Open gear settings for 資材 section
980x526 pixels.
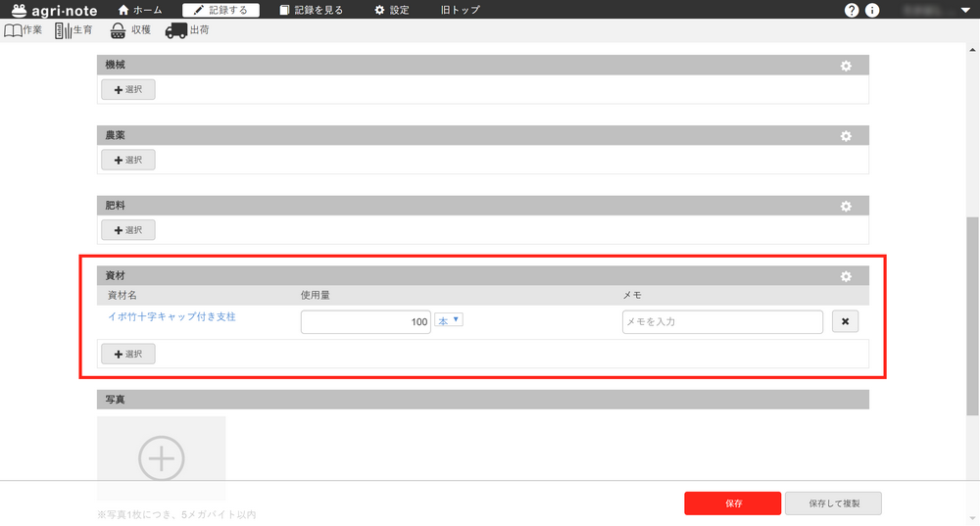point(846,276)
